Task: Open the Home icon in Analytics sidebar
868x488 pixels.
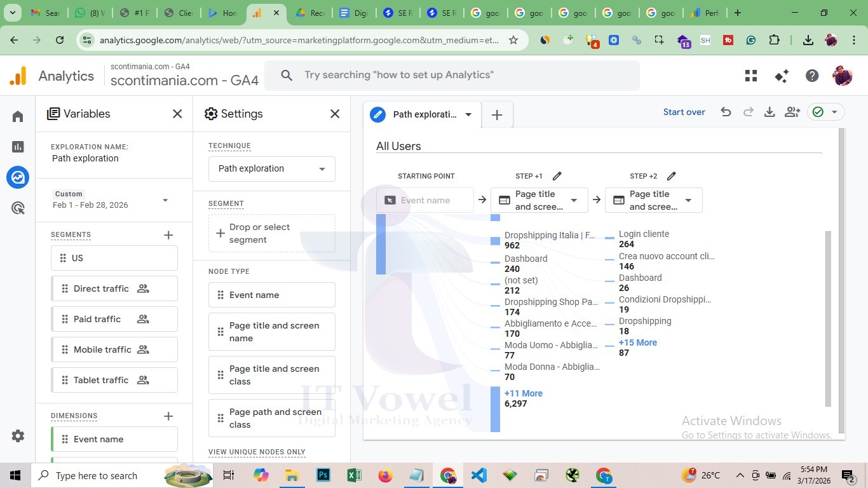Action: 18,116
